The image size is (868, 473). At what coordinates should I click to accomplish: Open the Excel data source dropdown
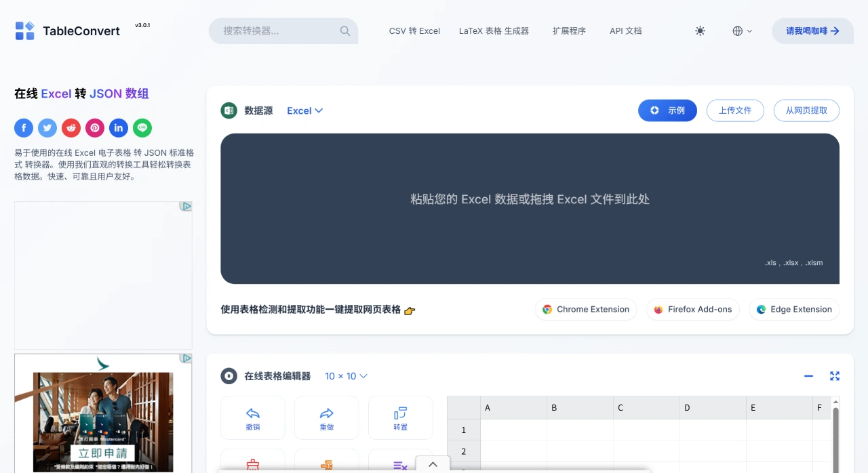tap(304, 110)
